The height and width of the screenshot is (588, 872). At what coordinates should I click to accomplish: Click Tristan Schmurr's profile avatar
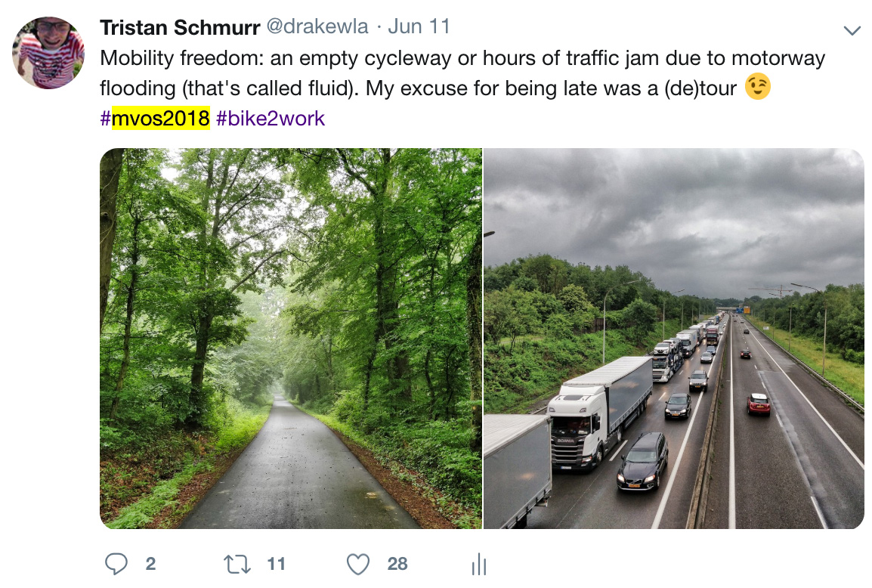coord(48,52)
